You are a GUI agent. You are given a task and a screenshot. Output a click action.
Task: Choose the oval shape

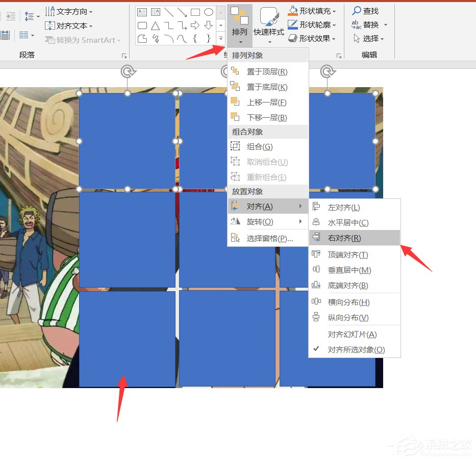(x=209, y=12)
